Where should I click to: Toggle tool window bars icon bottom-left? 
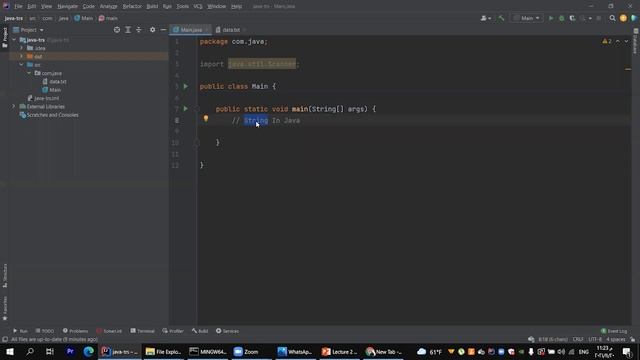tap(4, 339)
